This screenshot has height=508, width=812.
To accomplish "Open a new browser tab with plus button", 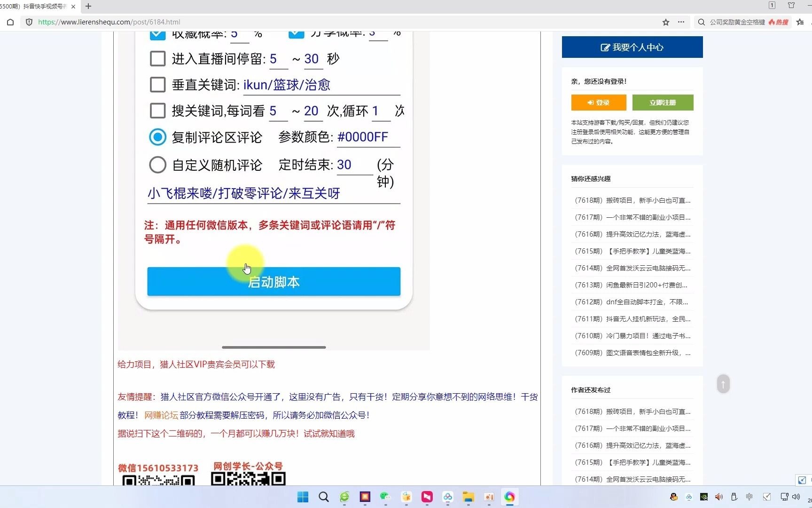I will click(x=88, y=6).
